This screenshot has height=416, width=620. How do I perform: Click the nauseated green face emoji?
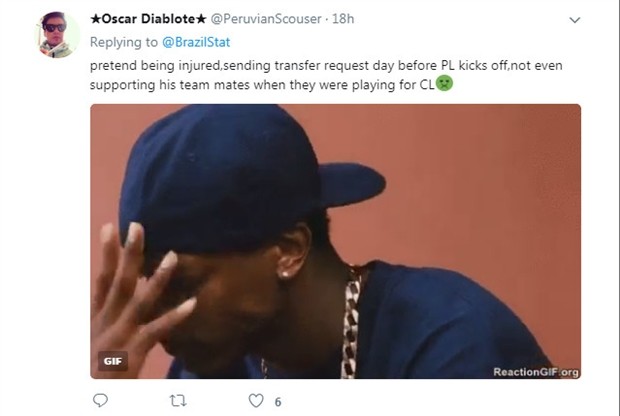pos(445,84)
